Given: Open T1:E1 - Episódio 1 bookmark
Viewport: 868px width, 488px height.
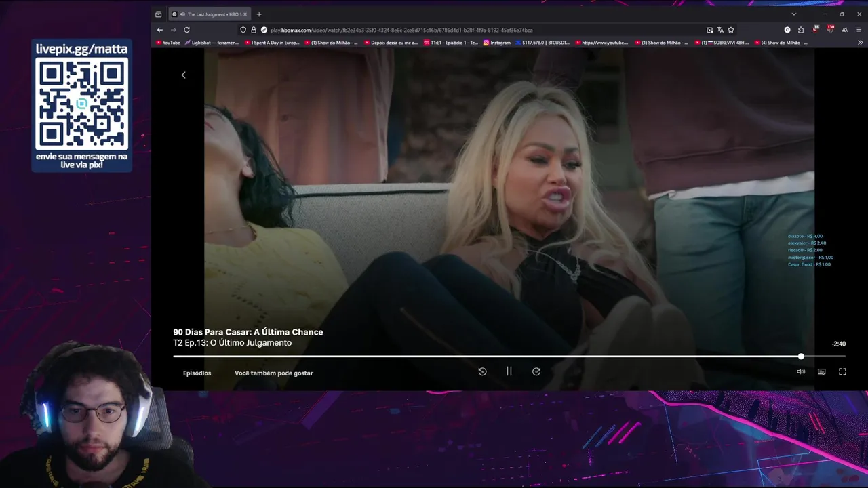Looking at the screenshot, I should (x=451, y=43).
